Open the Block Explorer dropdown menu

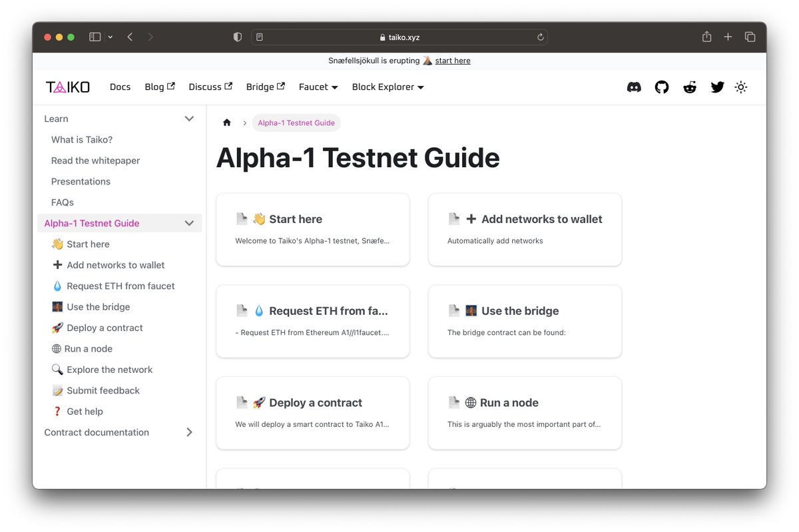[388, 87]
